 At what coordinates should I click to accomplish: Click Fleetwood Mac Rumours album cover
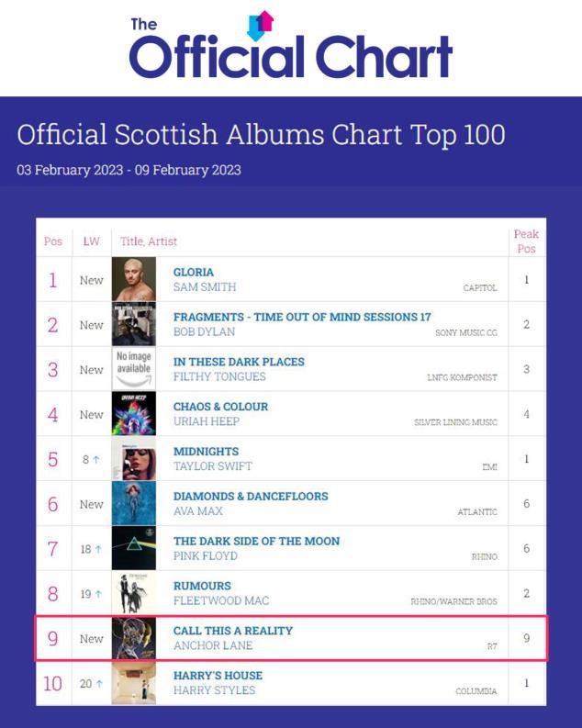[134, 593]
